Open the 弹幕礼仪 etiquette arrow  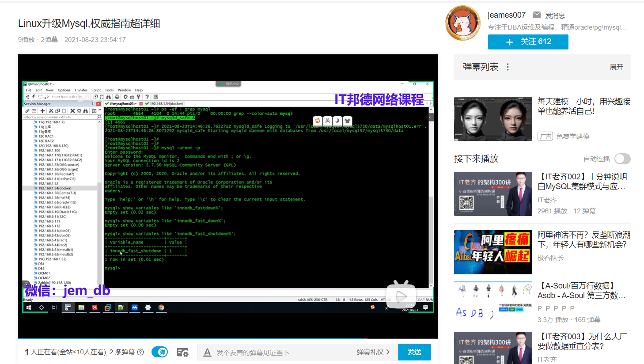coord(388,352)
